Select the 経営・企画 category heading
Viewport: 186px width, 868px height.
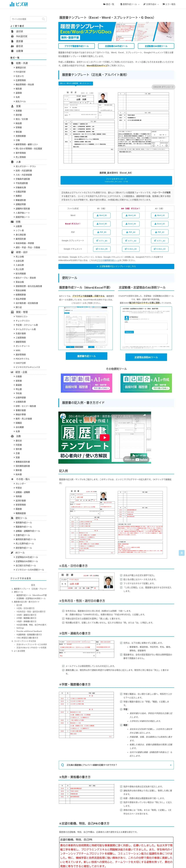coord(21,372)
